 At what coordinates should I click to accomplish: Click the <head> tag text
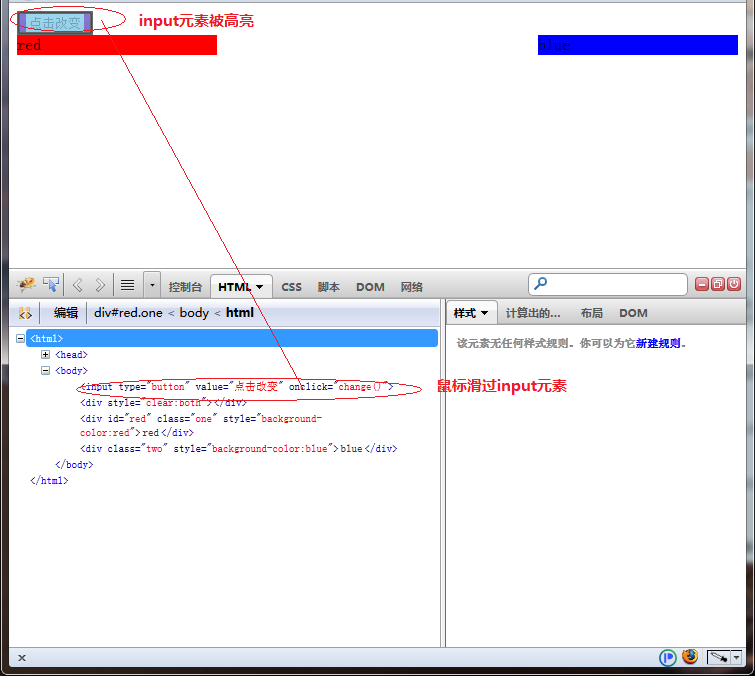(71, 354)
